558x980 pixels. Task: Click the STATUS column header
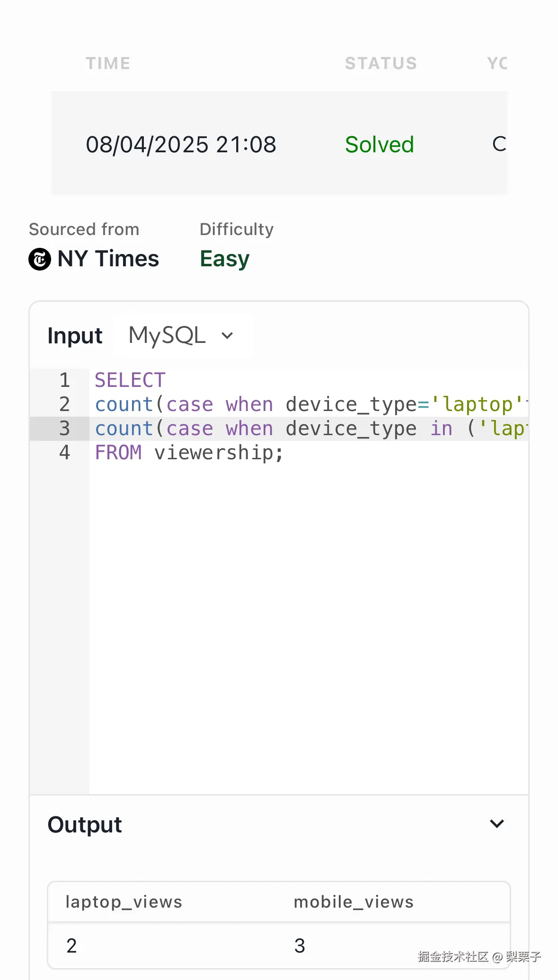pos(381,63)
